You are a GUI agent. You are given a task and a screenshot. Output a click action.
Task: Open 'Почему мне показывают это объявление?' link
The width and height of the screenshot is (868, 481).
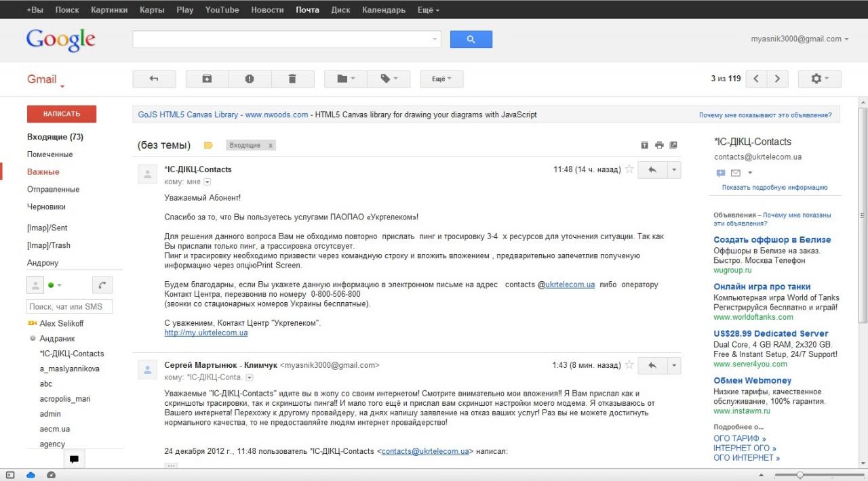coord(766,115)
